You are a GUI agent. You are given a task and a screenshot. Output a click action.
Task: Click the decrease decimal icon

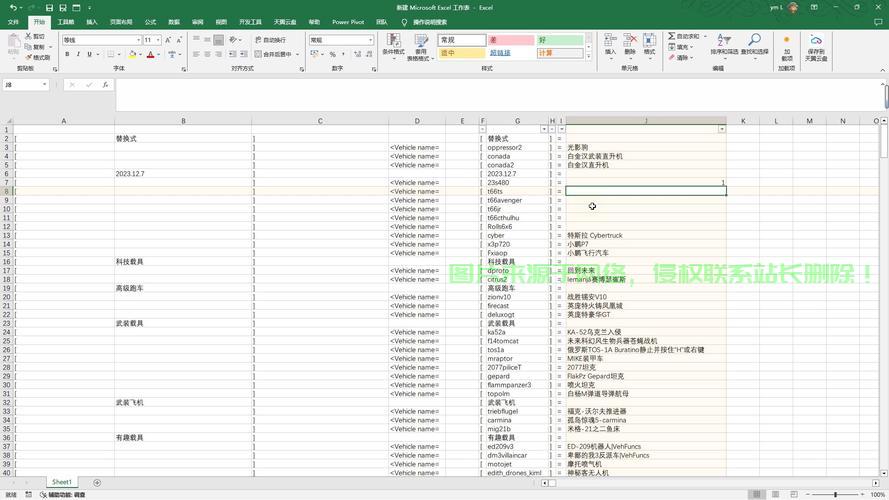(369, 54)
